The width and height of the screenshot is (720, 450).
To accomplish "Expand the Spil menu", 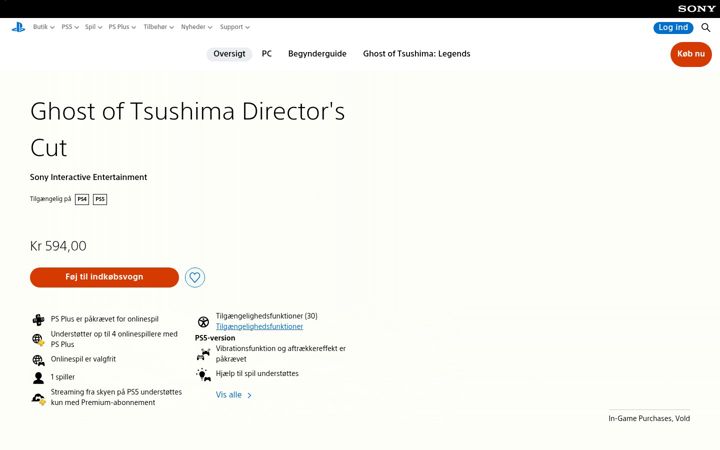I will [x=93, y=27].
